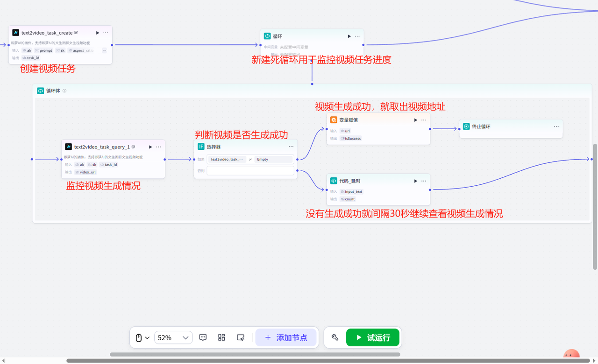Click the task_id output of text2video_task_create
598x364 pixels.
pyautogui.click(x=31, y=58)
